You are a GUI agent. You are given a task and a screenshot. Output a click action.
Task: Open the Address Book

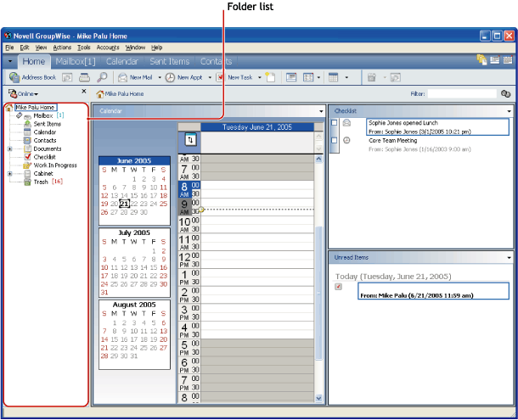[x=32, y=77]
